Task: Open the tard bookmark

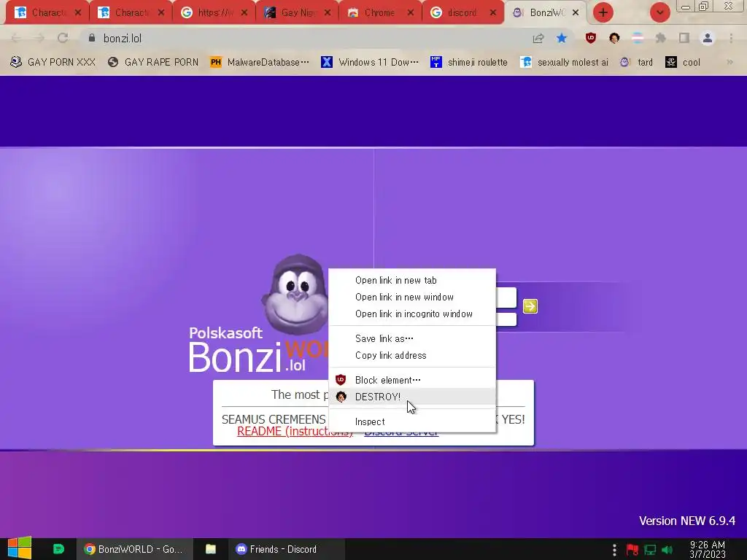Action: [636, 63]
